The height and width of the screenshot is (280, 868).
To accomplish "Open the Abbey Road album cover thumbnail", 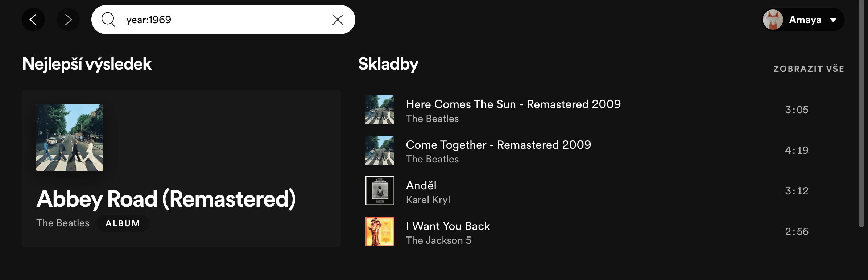I will 70,138.
